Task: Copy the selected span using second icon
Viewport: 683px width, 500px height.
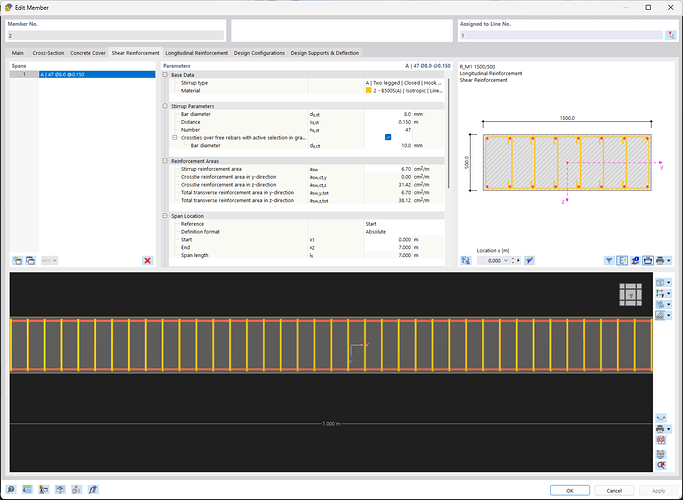Action: tap(30, 260)
